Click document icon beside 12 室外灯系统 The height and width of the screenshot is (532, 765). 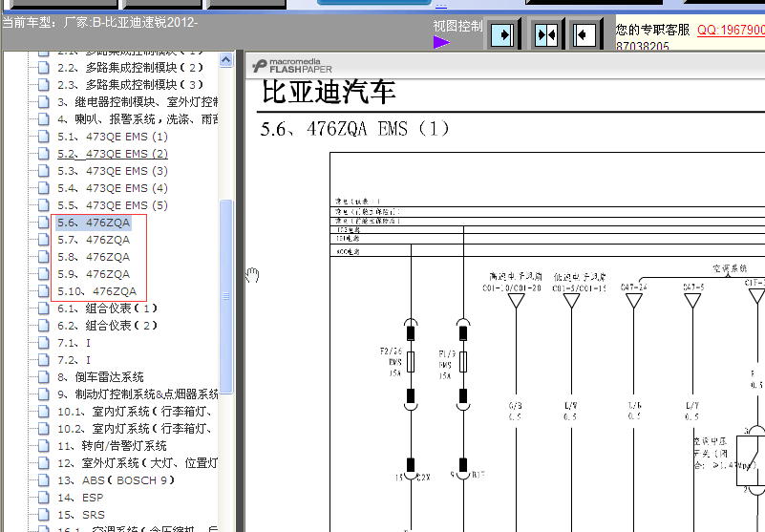point(43,463)
